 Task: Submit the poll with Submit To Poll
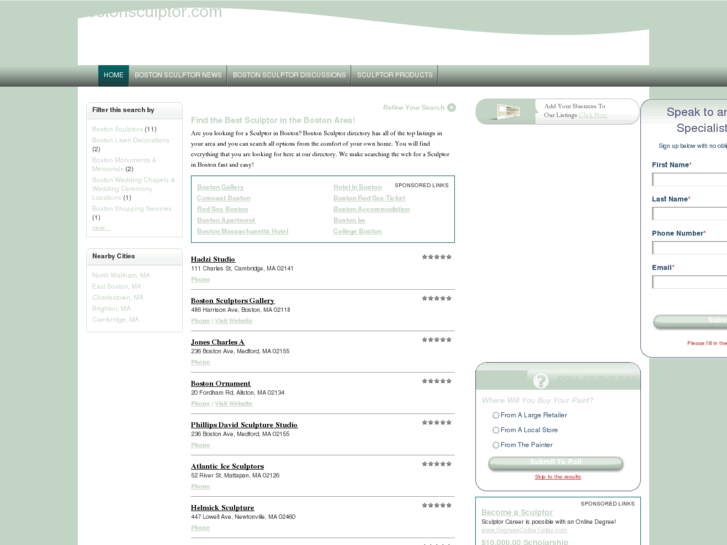(555, 463)
